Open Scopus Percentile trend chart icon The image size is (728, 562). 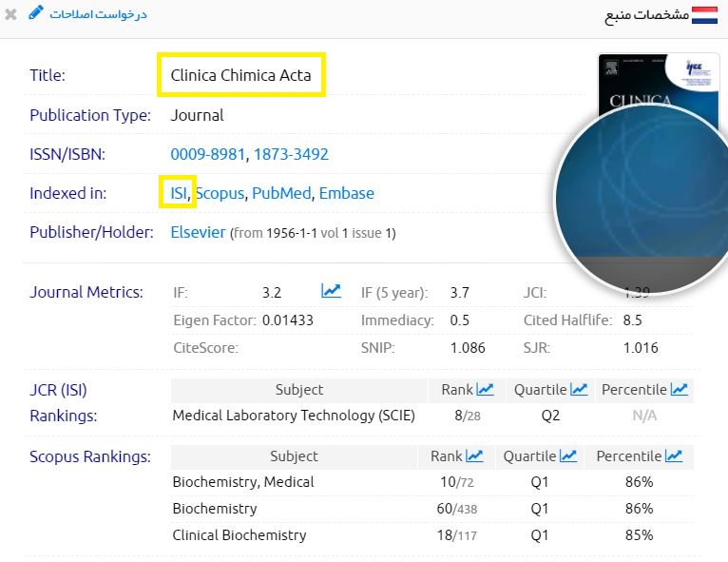pos(674,456)
